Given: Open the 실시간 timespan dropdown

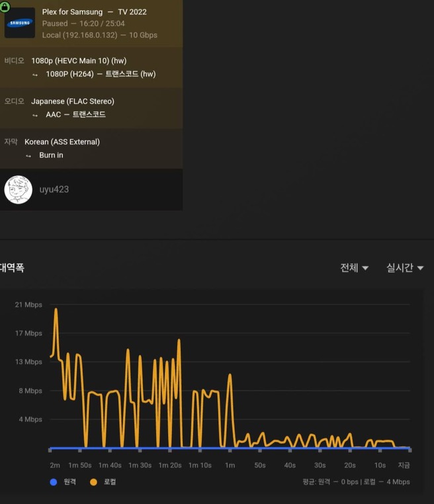Looking at the screenshot, I should click(x=405, y=267).
